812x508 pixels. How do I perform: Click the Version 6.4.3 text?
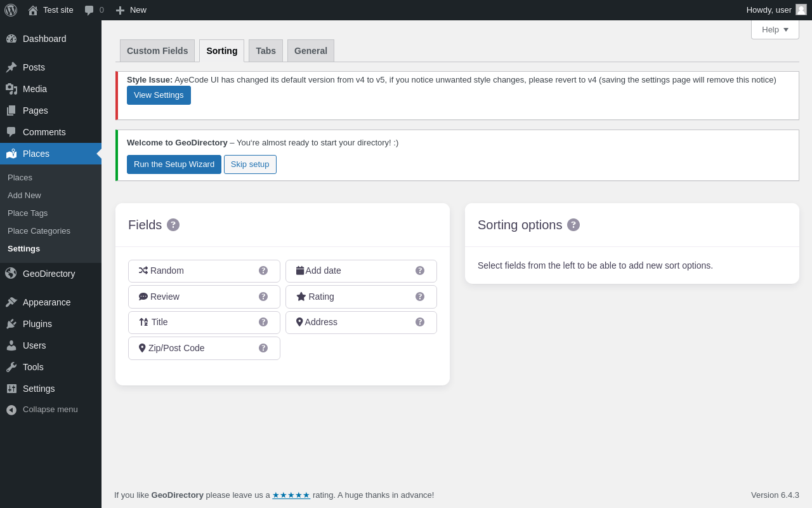point(775,495)
